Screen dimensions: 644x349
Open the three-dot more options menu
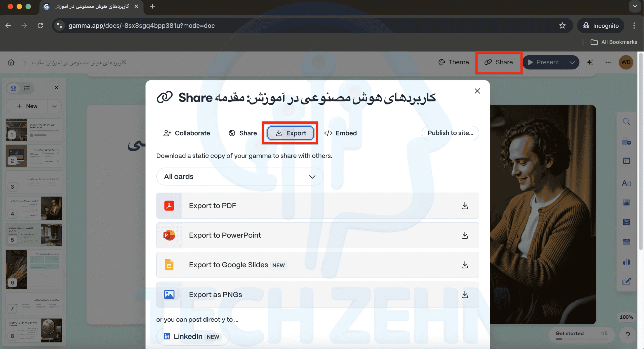(x=608, y=62)
